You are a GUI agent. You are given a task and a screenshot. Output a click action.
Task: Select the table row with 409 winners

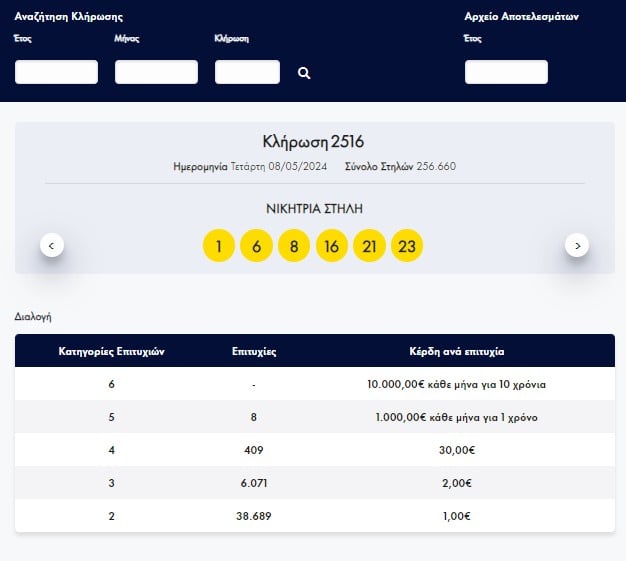point(315,450)
